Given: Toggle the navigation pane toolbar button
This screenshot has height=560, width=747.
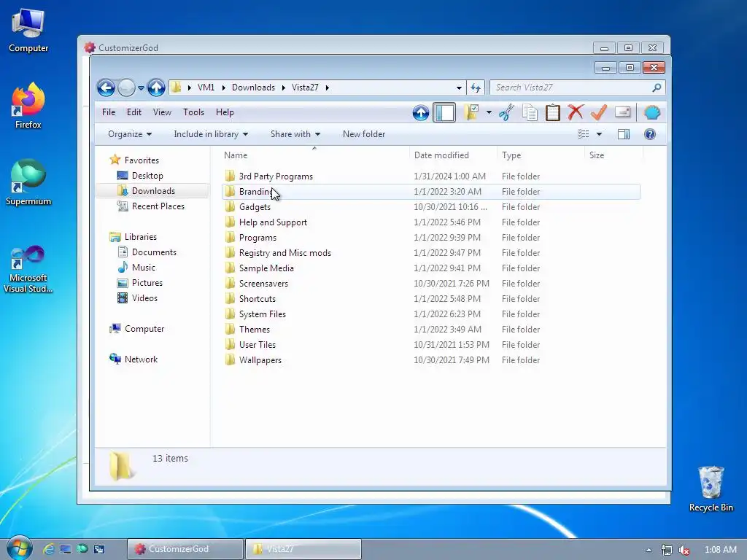Looking at the screenshot, I should click(444, 113).
